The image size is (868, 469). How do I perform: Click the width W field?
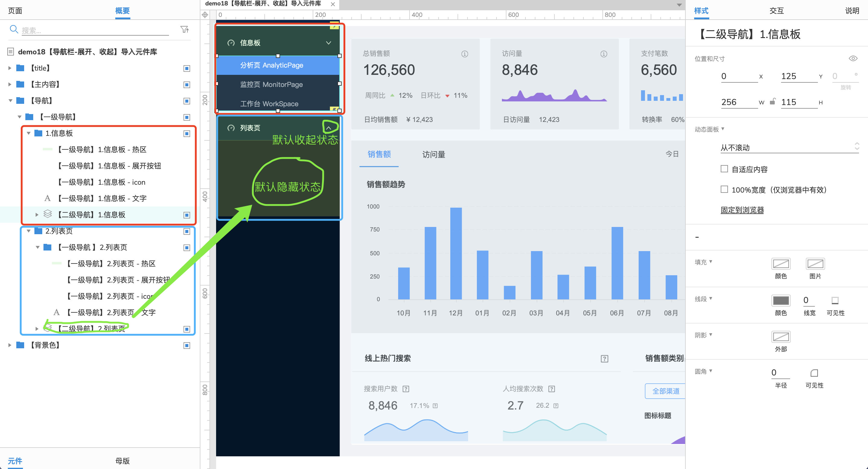click(x=739, y=102)
